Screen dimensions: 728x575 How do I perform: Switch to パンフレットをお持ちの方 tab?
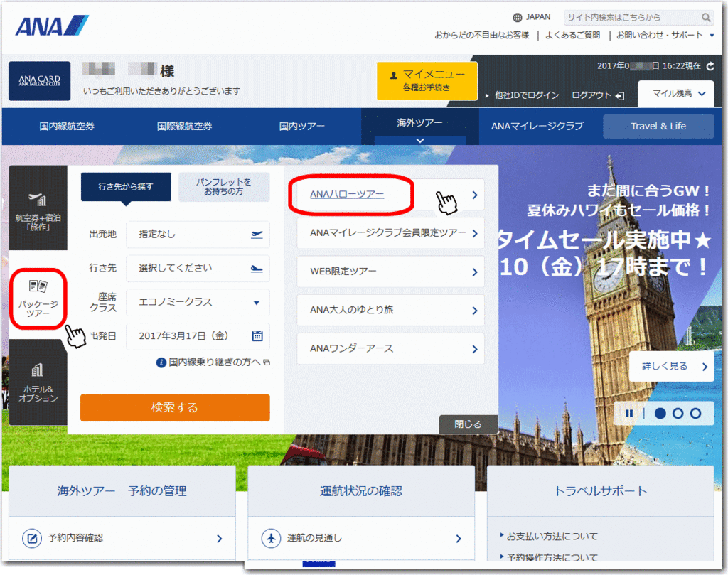tap(224, 187)
